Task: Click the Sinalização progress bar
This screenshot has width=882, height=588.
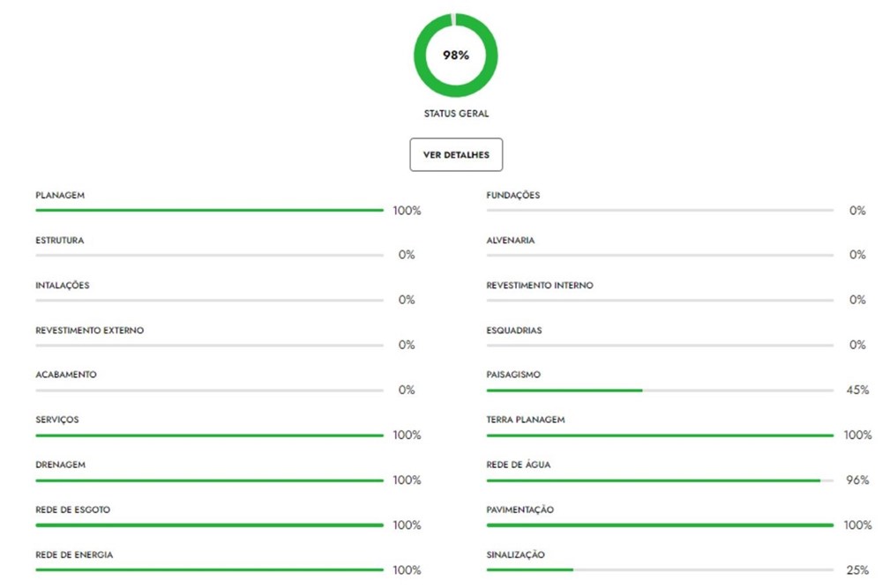Action: click(x=660, y=570)
